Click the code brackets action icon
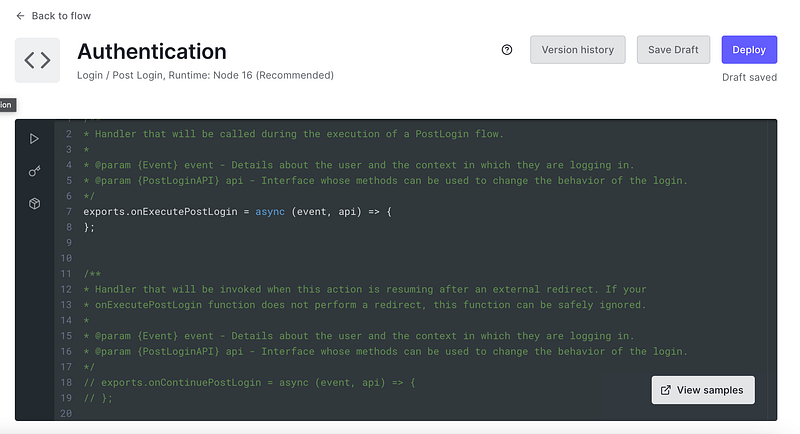This screenshot has height=434, width=800. click(37, 61)
